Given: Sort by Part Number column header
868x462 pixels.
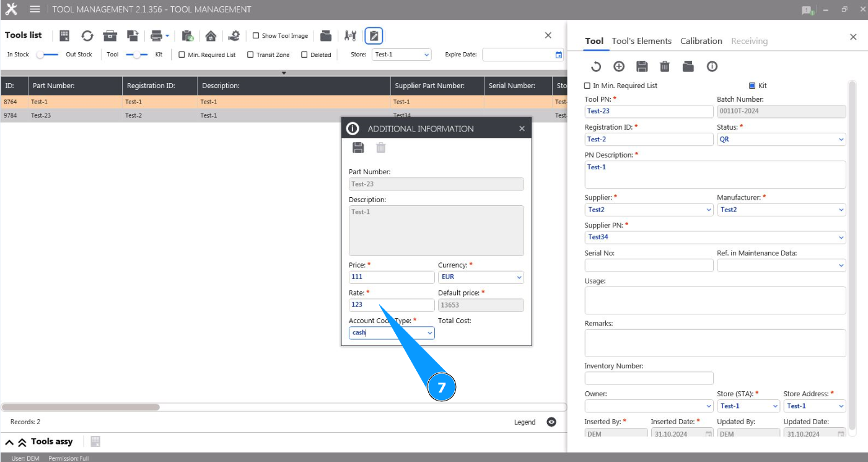Looking at the screenshot, I should (74, 86).
